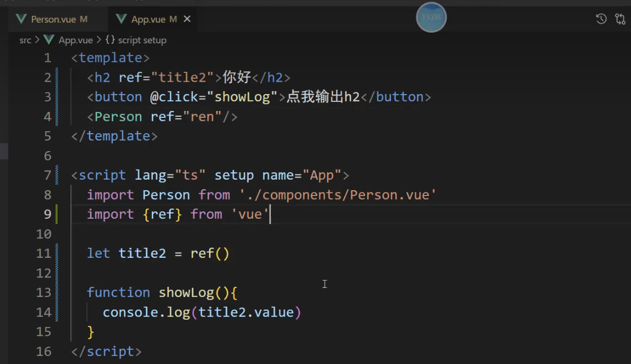The width and height of the screenshot is (631, 364).
Task: Click the Vue icon in breadcrumb
Action: (49, 40)
